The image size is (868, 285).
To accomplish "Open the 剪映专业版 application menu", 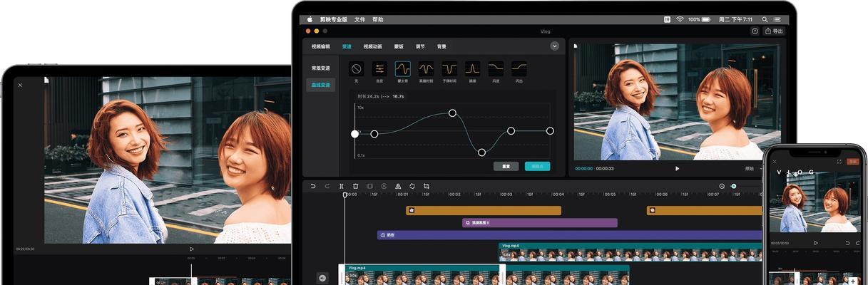I will (333, 19).
